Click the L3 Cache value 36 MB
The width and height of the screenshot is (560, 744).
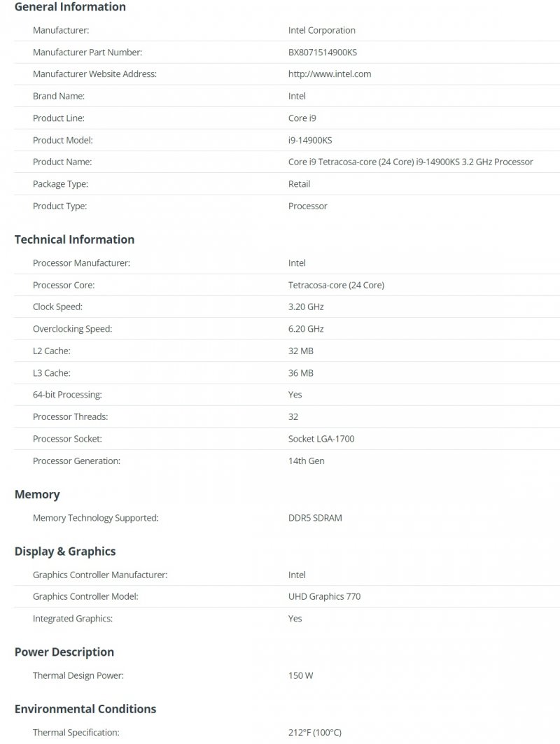click(301, 373)
